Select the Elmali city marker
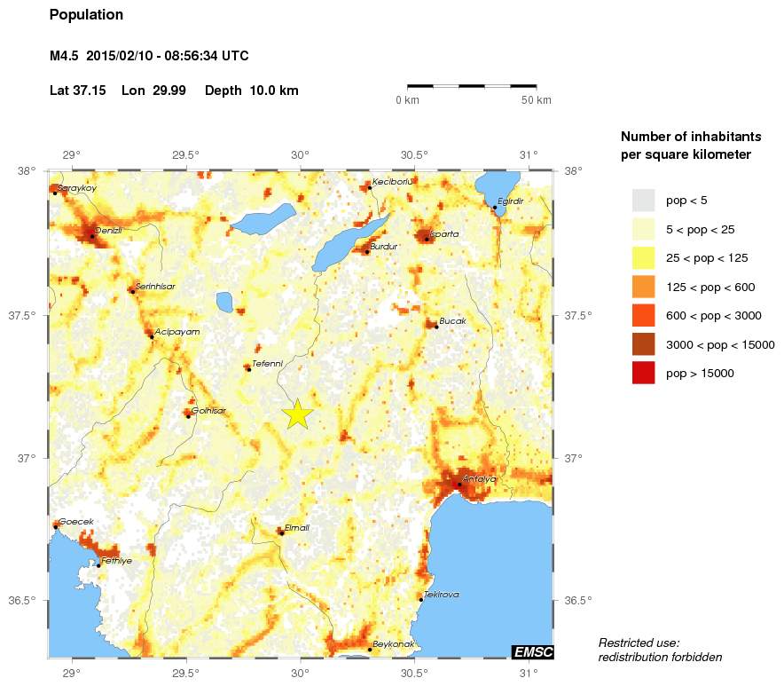784x686 pixels. click(x=281, y=532)
